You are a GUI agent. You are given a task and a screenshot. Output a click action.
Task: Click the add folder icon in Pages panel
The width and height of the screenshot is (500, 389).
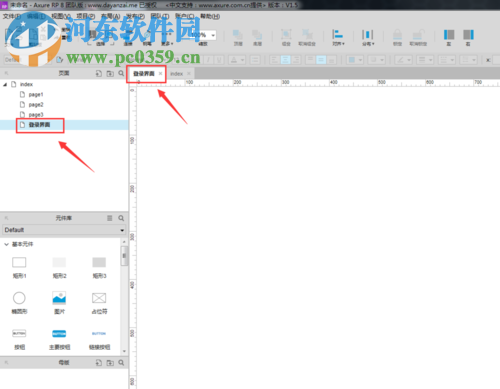[110, 73]
